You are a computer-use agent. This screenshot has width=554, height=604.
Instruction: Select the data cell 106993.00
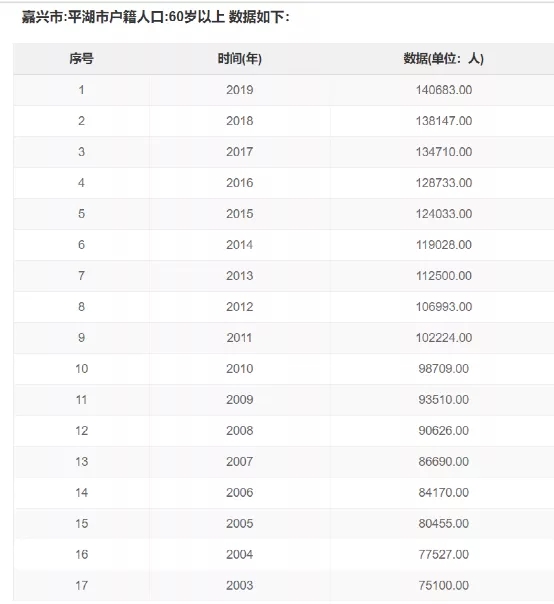point(443,307)
